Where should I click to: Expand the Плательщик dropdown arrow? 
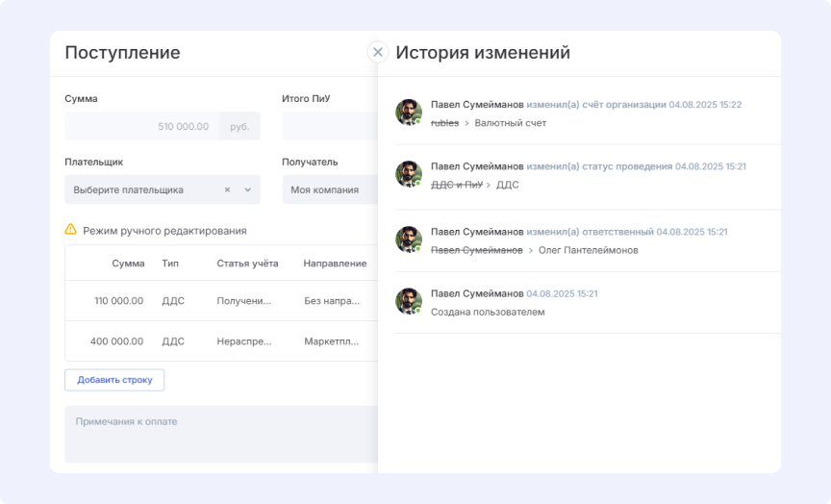(x=247, y=189)
